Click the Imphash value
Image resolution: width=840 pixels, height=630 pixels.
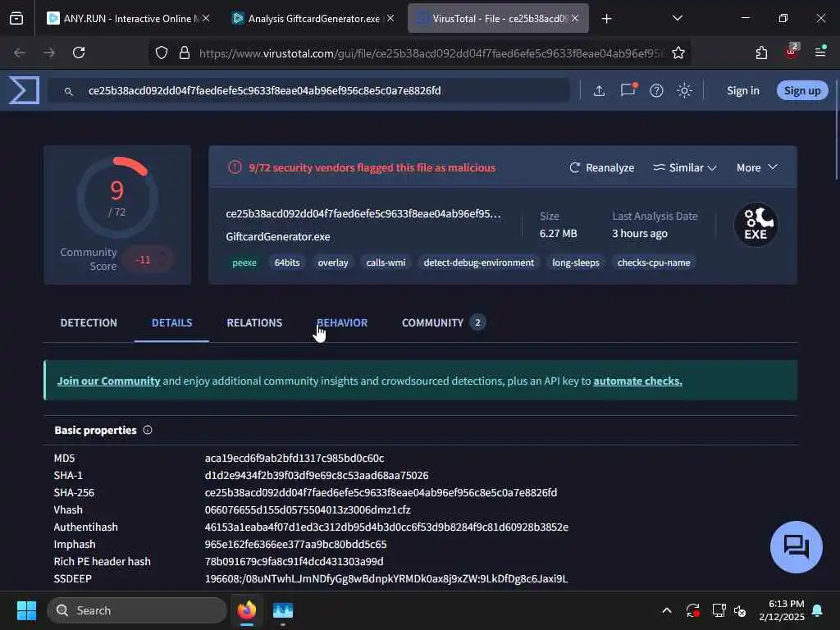pyautogui.click(x=295, y=545)
